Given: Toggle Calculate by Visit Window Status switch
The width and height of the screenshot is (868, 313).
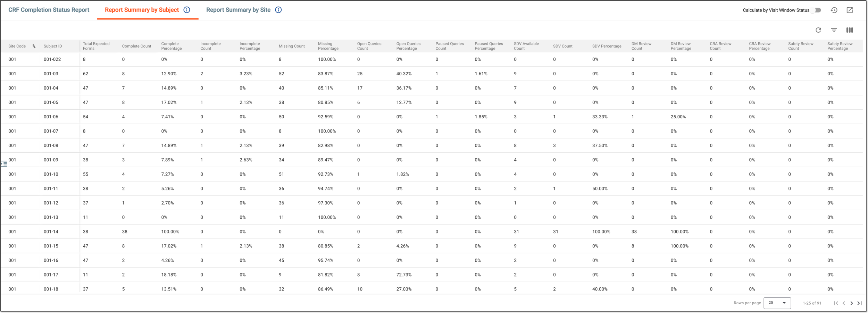Looking at the screenshot, I should coord(818,10).
